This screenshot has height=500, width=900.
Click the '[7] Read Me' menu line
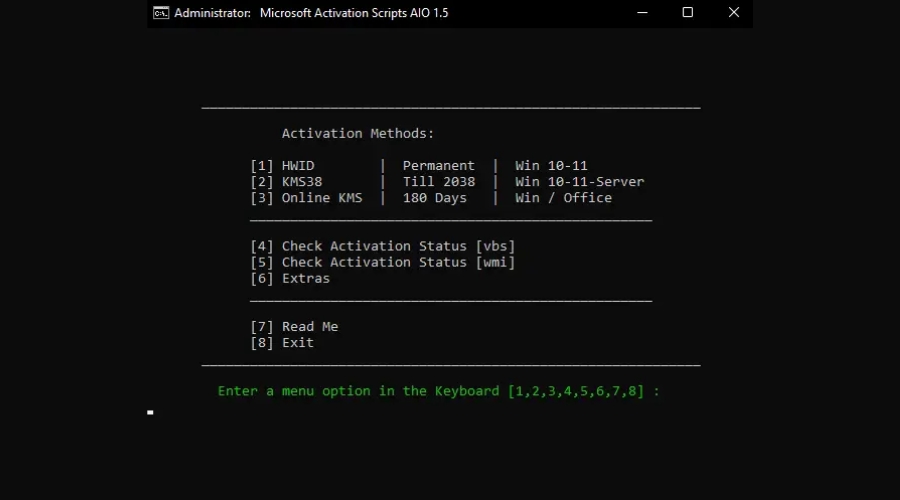tap(294, 326)
